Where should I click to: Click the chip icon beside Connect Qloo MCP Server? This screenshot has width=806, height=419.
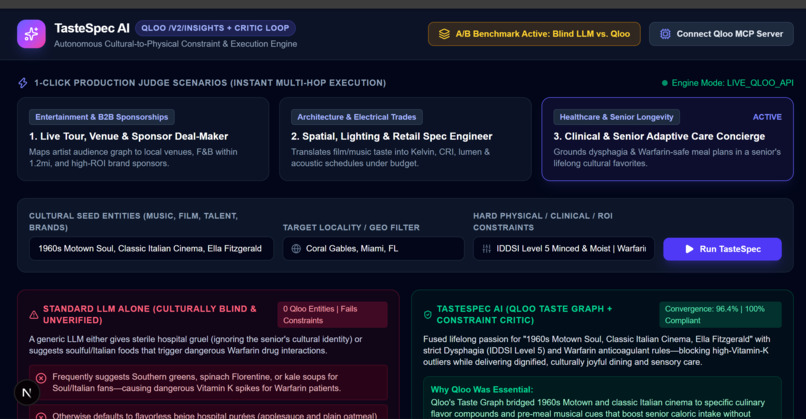click(665, 34)
